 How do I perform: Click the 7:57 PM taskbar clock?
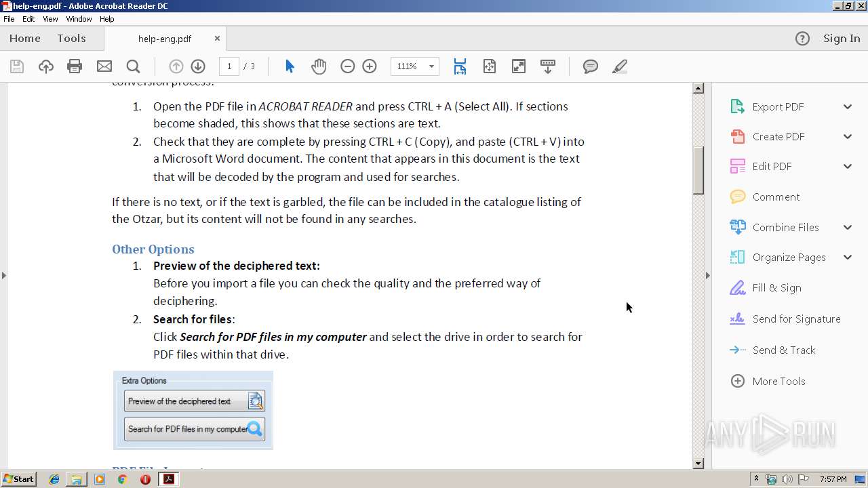coord(833,479)
